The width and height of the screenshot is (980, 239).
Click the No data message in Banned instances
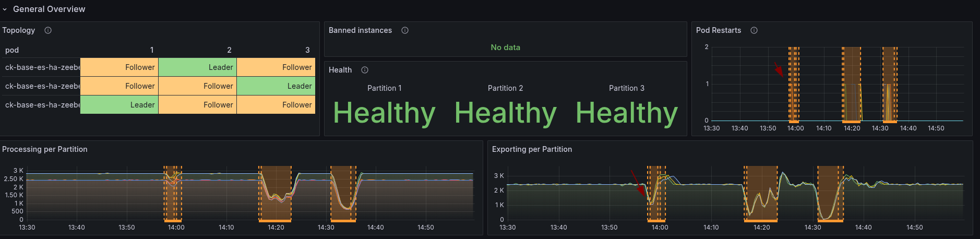pyautogui.click(x=505, y=47)
